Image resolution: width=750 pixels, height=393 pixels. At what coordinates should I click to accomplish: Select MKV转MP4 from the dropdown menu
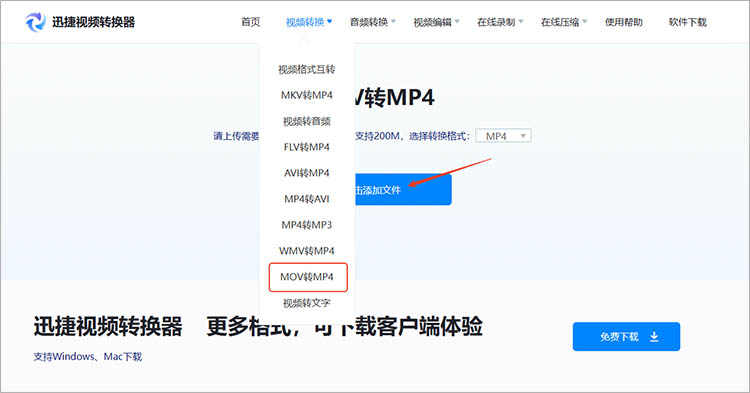click(x=307, y=95)
